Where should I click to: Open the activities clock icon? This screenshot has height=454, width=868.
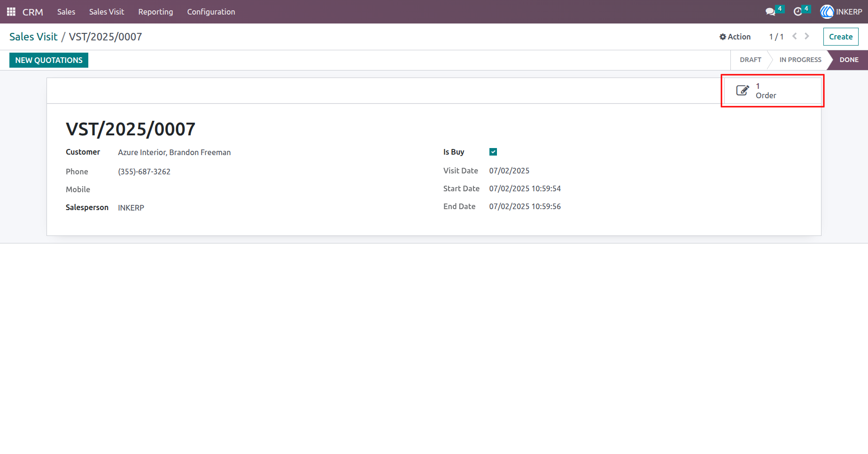point(798,12)
